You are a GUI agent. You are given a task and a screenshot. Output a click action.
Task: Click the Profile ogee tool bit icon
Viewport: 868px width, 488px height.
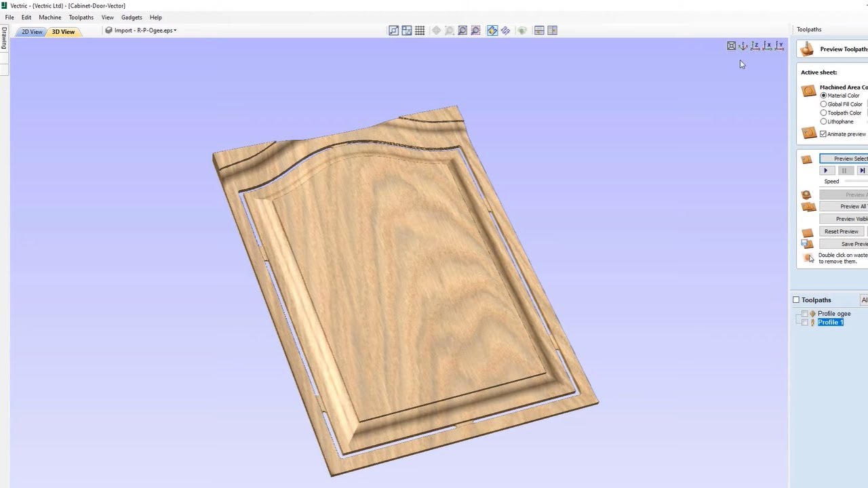(812, 314)
